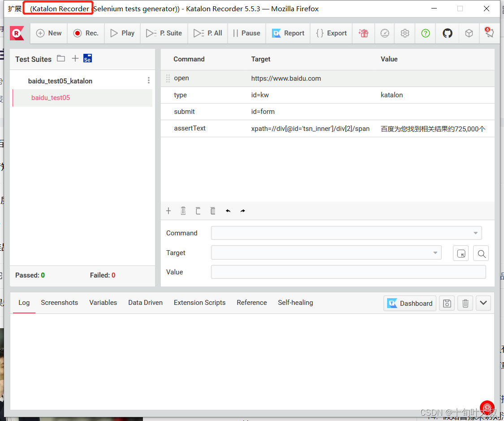The width and height of the screenshot is (504, 421).
Task: Add a new command with plus icon
Action: point(168,211)
